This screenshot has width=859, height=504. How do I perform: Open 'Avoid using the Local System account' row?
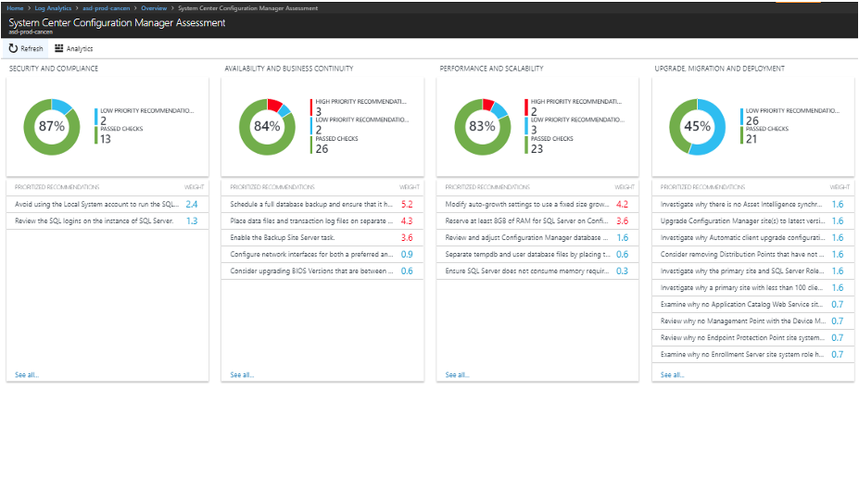point(107,205)
